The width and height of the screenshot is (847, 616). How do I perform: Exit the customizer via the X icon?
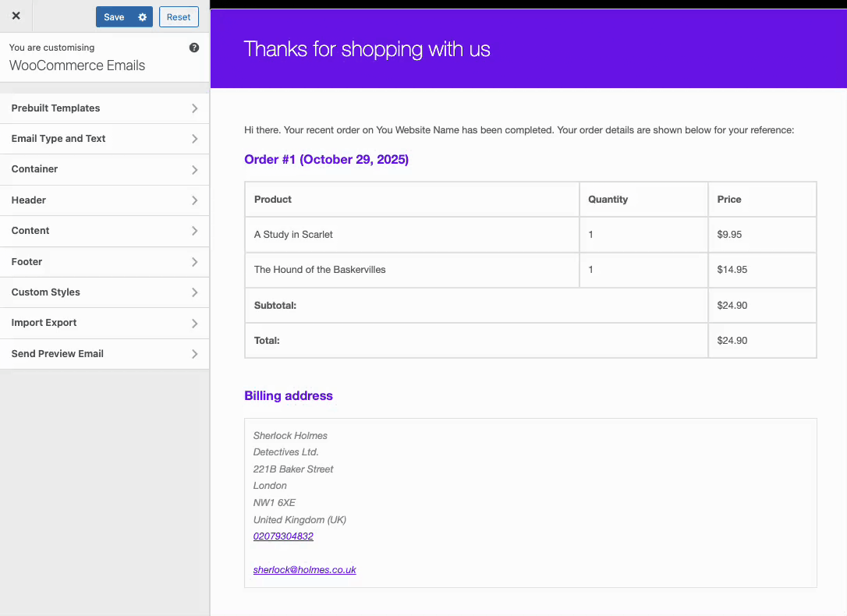16,16
